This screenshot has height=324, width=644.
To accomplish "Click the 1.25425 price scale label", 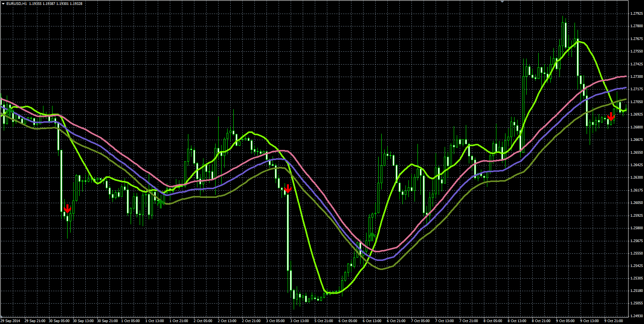I will [x=636, y=266].
